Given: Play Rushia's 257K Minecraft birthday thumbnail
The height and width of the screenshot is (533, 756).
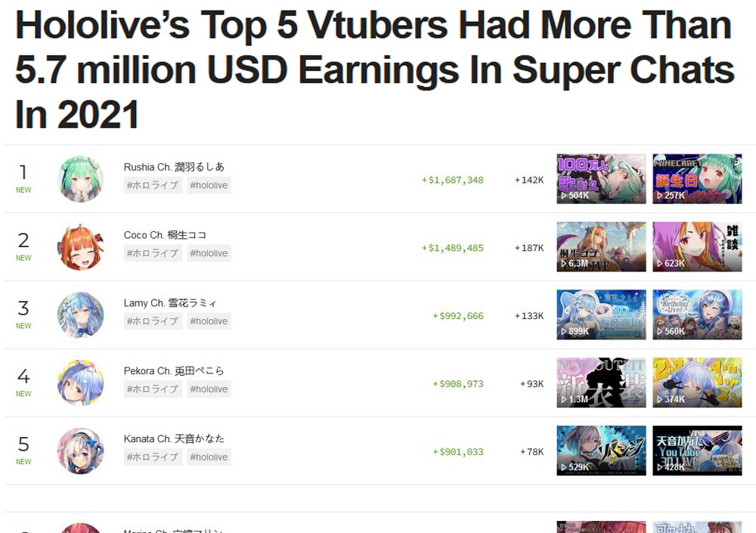Looking at the screenshot, I should [697, 179].
